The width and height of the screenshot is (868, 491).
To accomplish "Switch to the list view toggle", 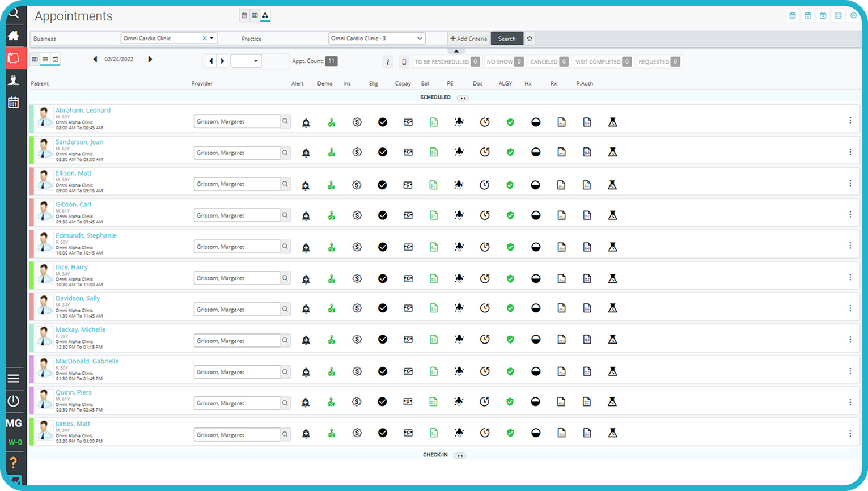I will (45, 60).
